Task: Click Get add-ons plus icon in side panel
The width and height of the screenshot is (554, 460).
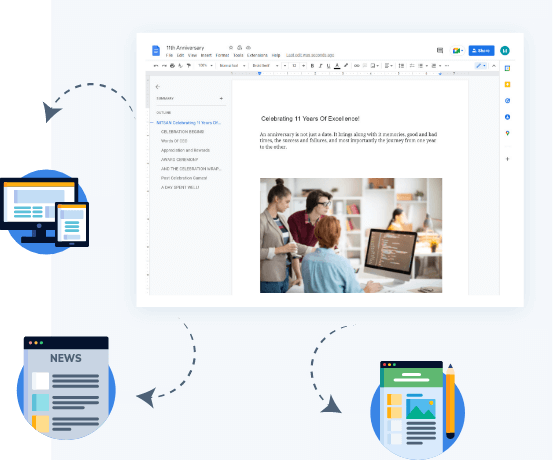Action: [507, 159]
